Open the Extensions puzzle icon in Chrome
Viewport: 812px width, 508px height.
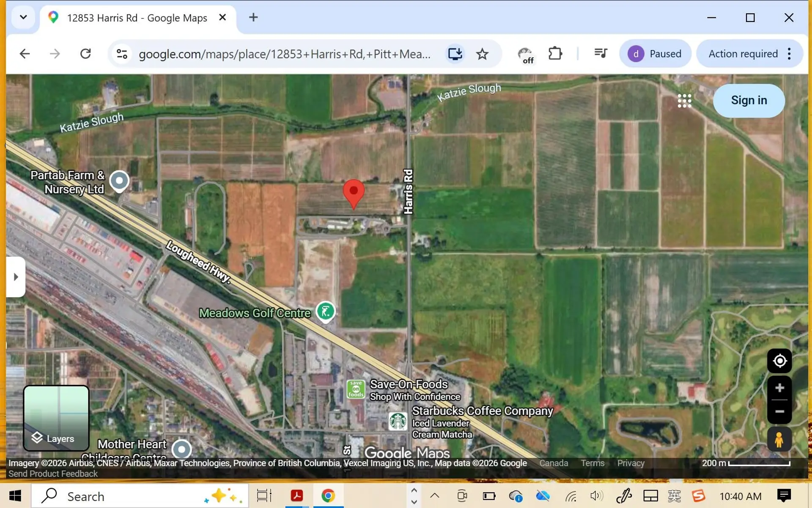click(x=555, y=53)
